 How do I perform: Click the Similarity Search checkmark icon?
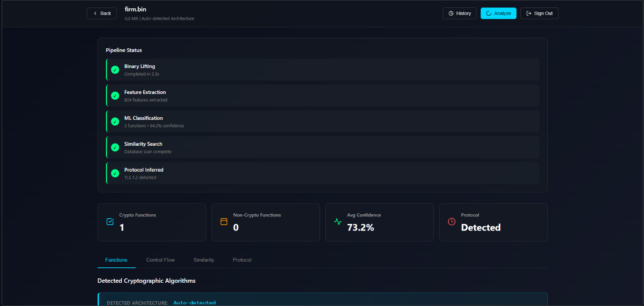[115, 148]
